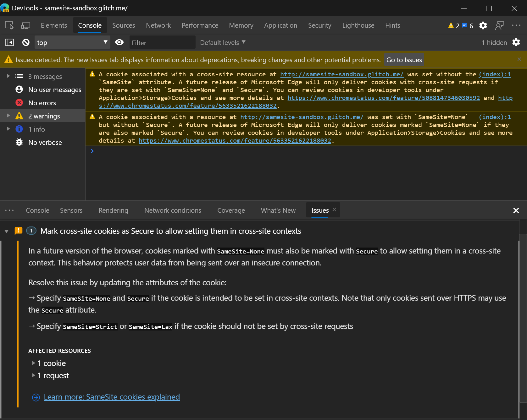Open DevTools settings gear
The width and height of the screenshot is (527, 420).
point(483,25)
